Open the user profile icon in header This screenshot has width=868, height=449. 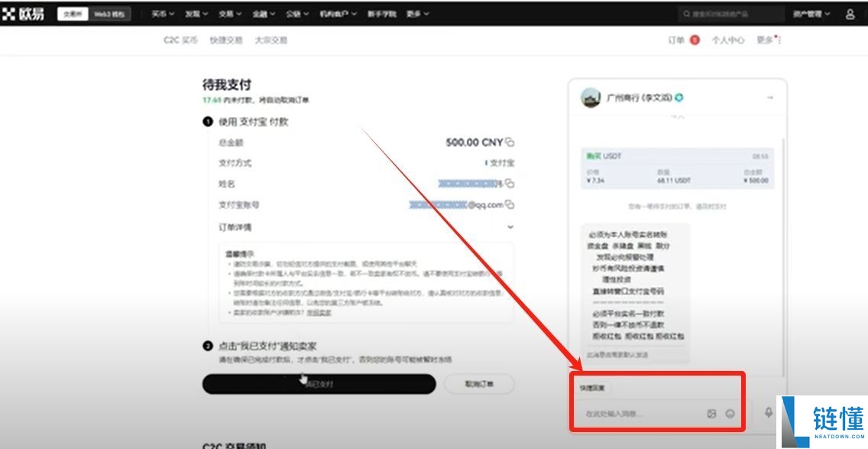pyautogui.click(x=850, y=14)
